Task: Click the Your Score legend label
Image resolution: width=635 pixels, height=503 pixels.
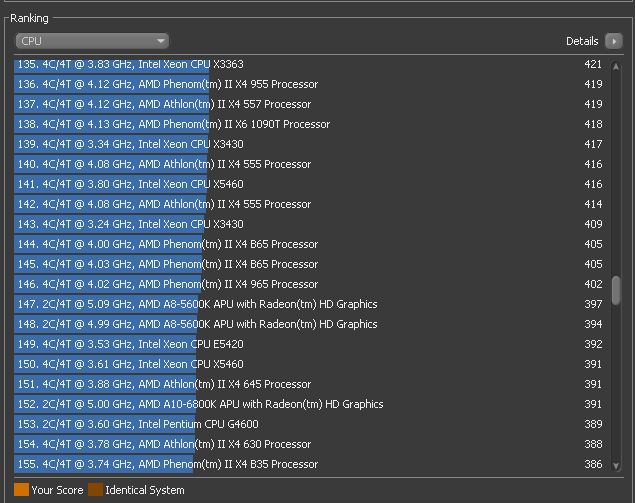Action: (57, 490)
